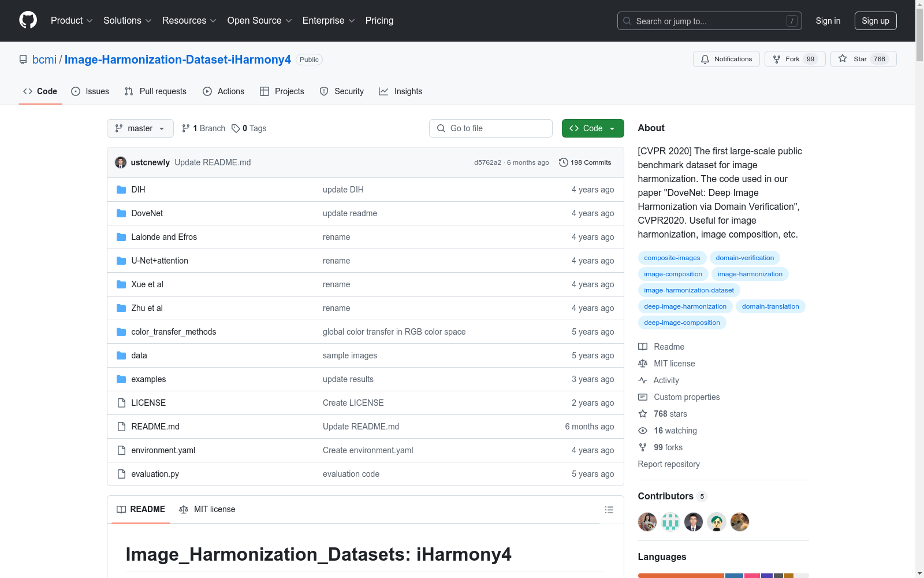Click the examples folder icon
The height and width of the screenshot is (578, 924).
pos(121,379)
